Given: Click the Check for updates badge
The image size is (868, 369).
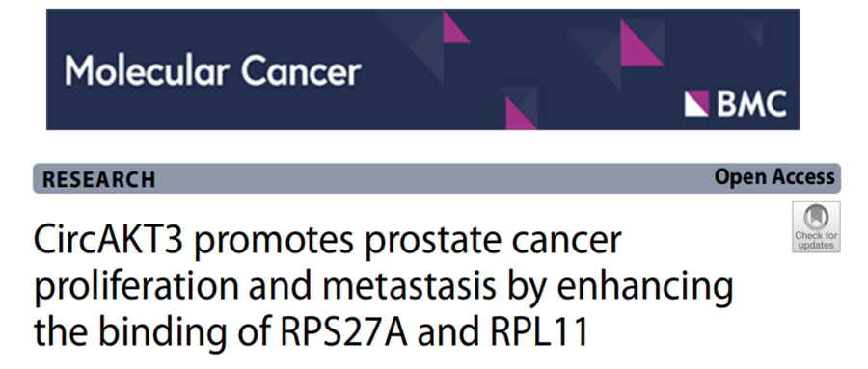Looking at the screenshot, I should tap(816, 226).
